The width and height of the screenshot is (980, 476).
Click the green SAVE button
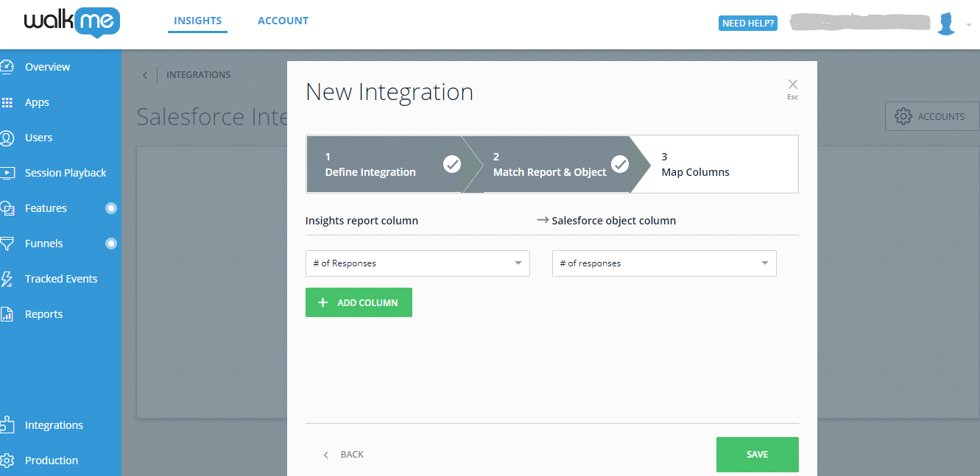[758, 455]
